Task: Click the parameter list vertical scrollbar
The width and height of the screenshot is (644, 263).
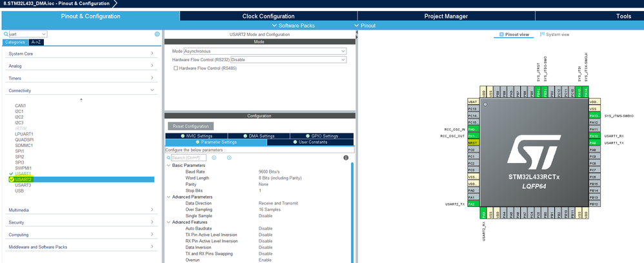Action: tap(352, 213)
